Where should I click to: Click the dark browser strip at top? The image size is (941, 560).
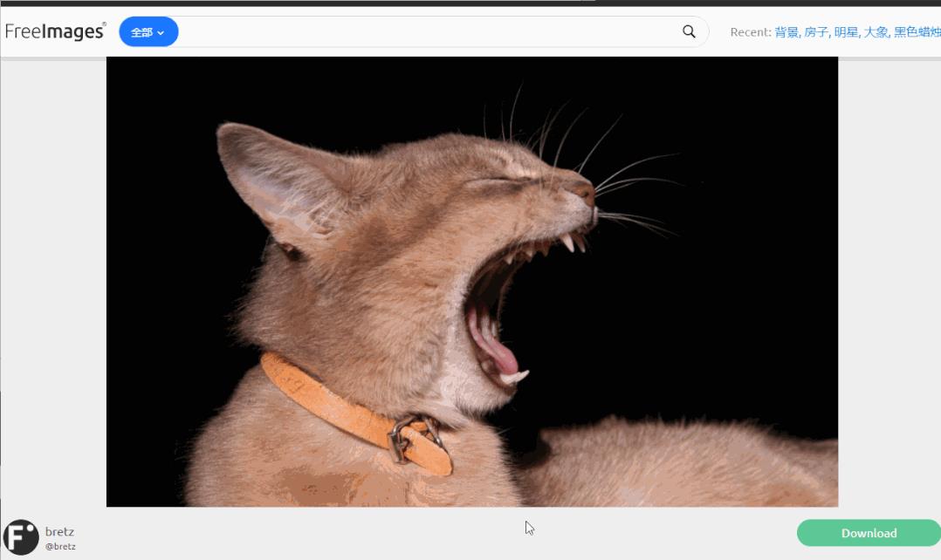click(x=470, y=3)
